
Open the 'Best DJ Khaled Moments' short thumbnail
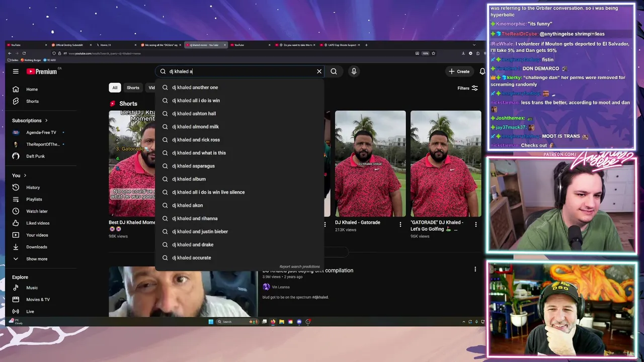[x=132, y=163]
